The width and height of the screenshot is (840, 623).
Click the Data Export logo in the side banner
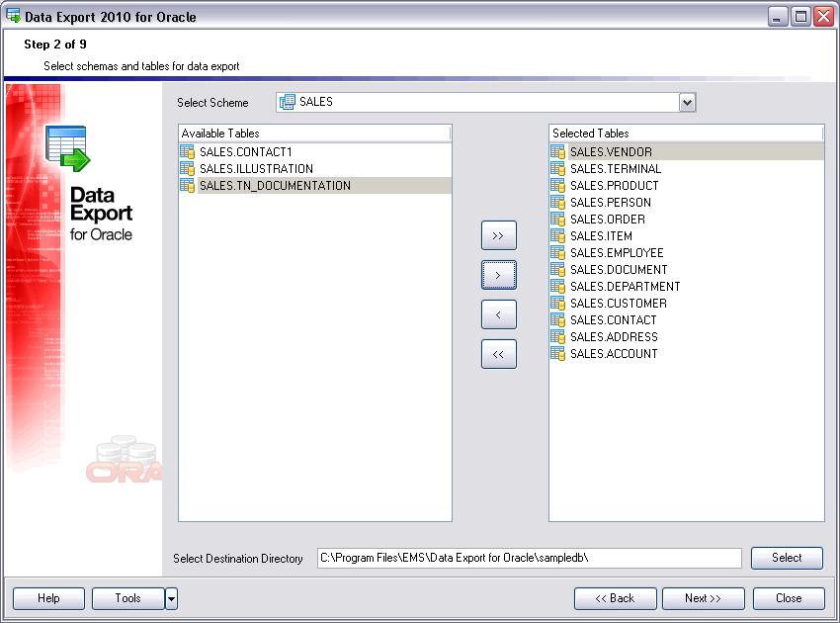[x=68, y=148]
